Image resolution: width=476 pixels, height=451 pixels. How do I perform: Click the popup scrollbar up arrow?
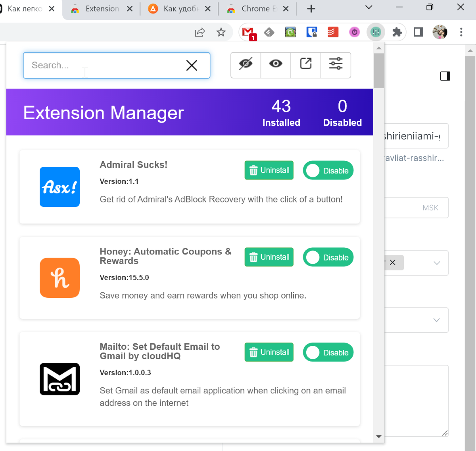(379, 48)
